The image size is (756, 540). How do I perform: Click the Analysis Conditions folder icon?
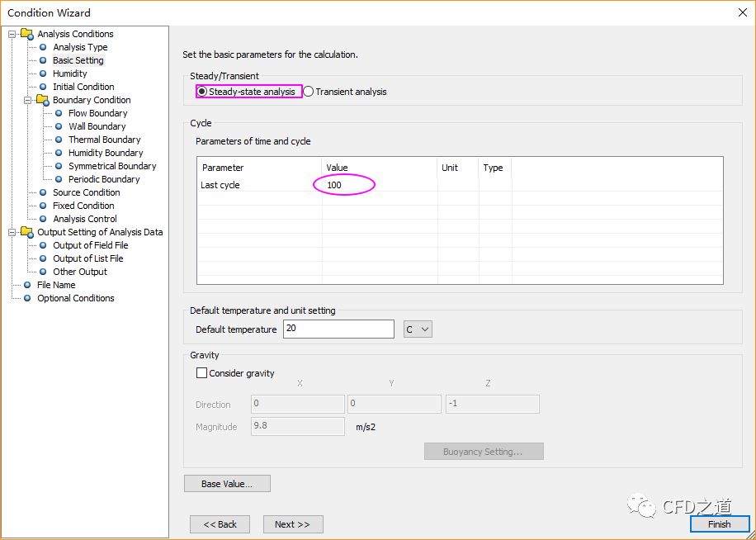(x=26, y=34)
